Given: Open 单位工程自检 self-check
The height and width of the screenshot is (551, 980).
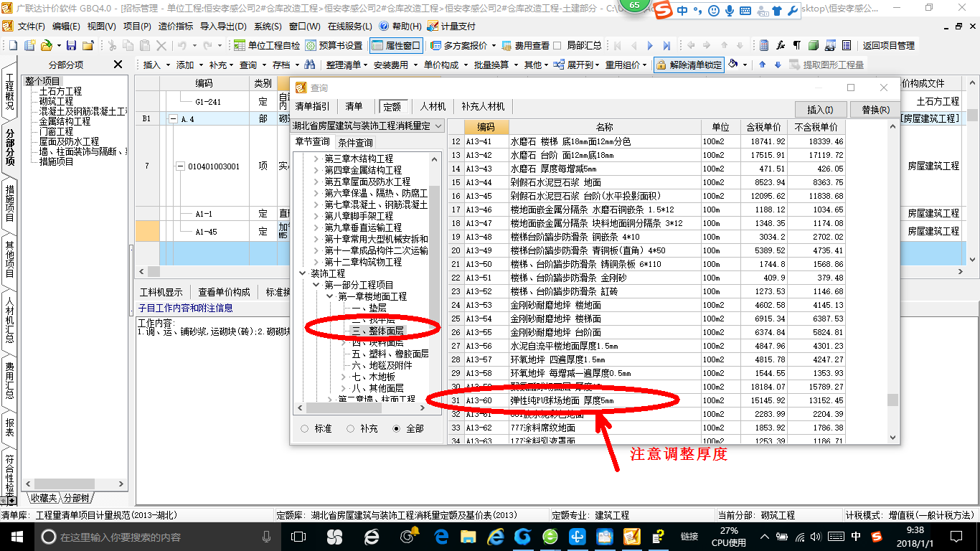Looking at the screenshot, I should pos(267,45).
